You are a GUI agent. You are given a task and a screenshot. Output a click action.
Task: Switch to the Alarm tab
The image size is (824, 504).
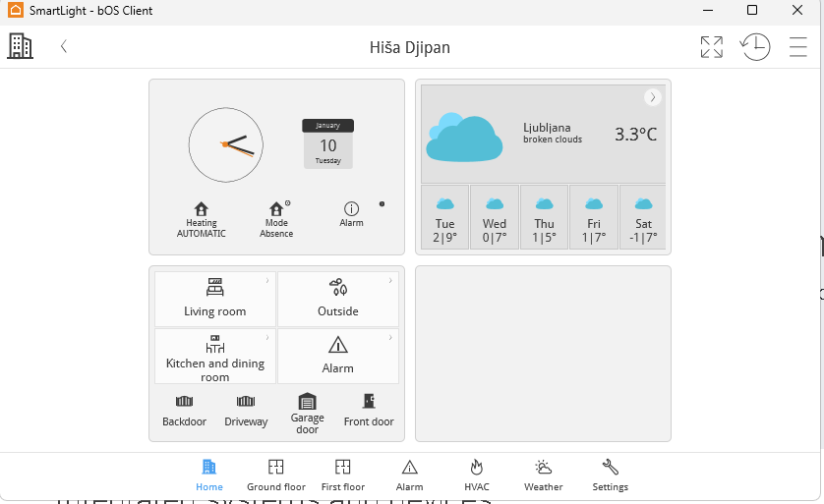[x=409, y=476]
